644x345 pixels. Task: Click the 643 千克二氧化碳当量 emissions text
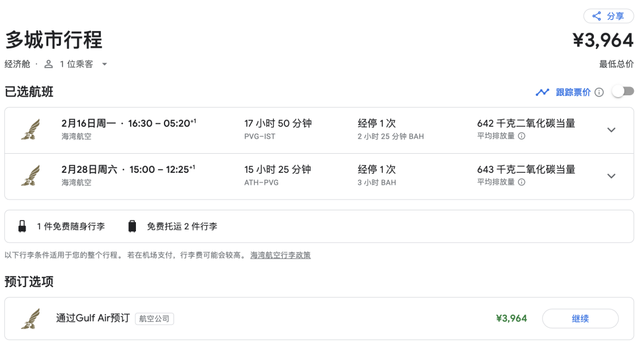tap(526, 169)
